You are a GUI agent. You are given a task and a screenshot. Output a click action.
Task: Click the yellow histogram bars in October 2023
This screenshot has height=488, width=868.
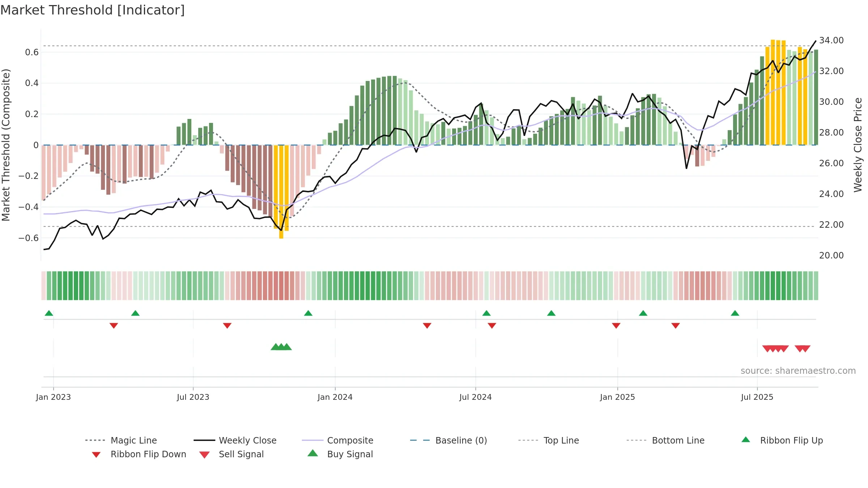point(281,192)
